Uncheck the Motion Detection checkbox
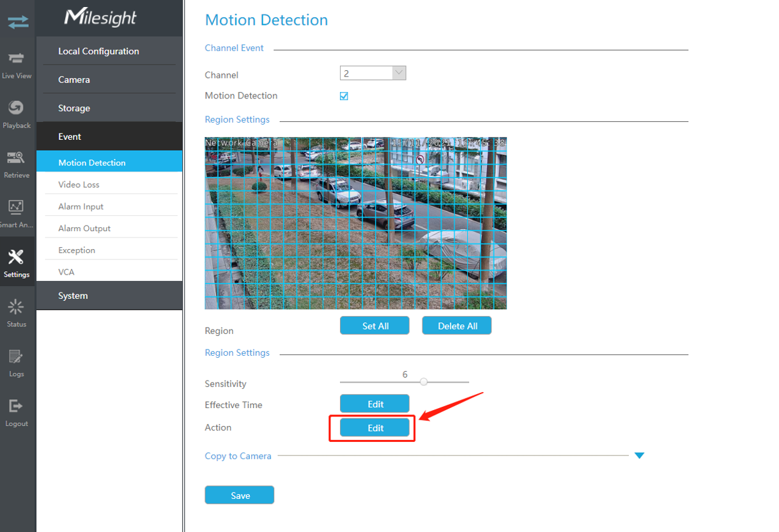This screenshot has width=779, height=532. tap(344, 96)
